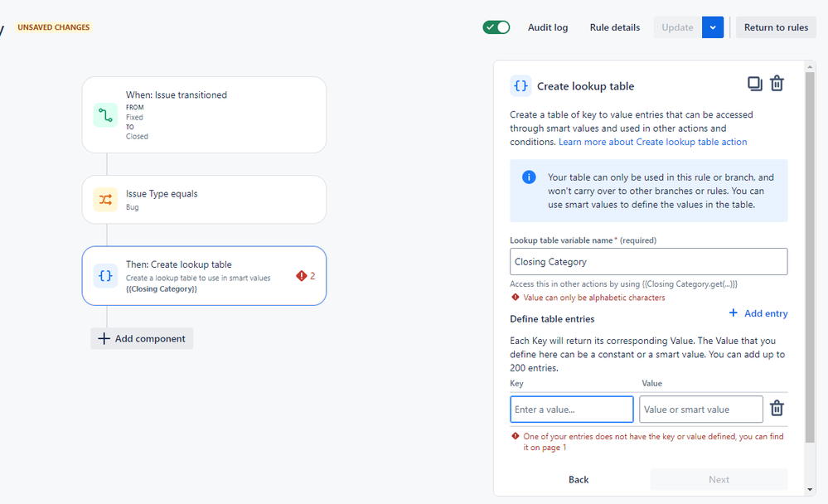Click the Issue transitioned trigger icon
828x504 pixels.
pyautogui.click(x=105, y=115)
